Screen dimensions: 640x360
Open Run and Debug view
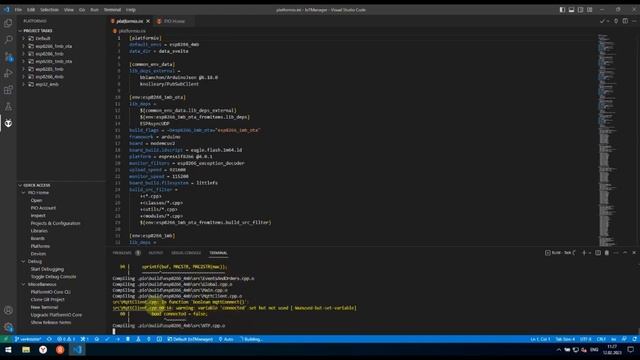(8, 73)
